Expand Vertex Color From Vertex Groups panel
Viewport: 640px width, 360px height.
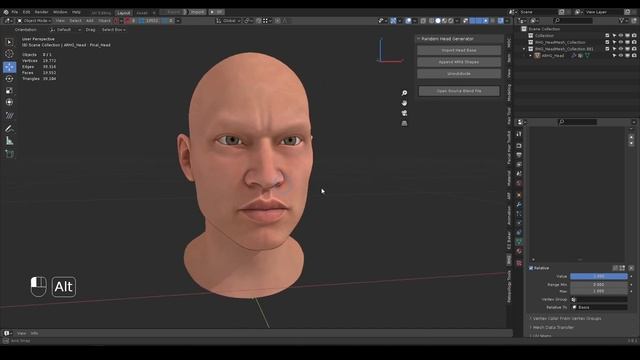pyautogui.click(x=567, y=318)
